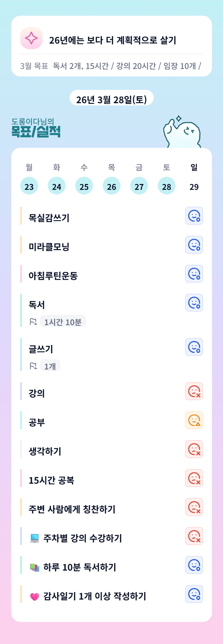Select Sunday the 29th in week strip
The image size is (223, 644).
coord(194,186)
